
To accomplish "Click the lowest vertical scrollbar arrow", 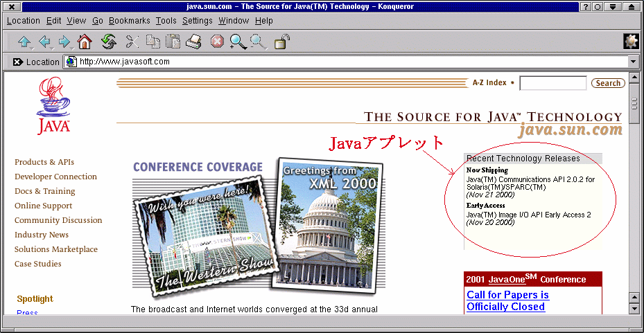I will click(634, 308).
